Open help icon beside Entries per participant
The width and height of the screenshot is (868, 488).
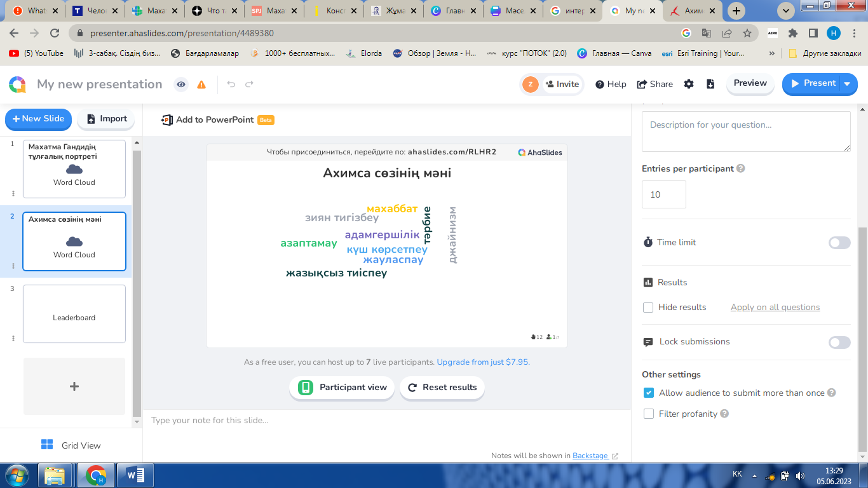740,169
